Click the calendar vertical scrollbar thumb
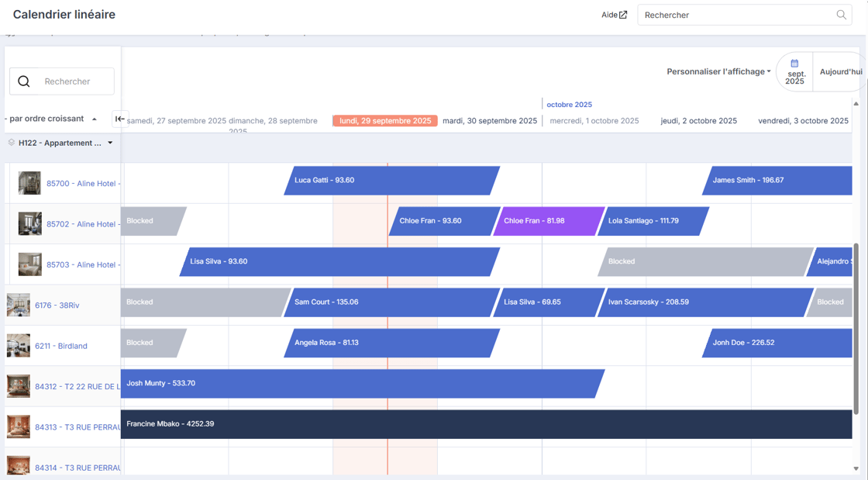The height and width of the screenshot is (480, 868). point(856,329)
